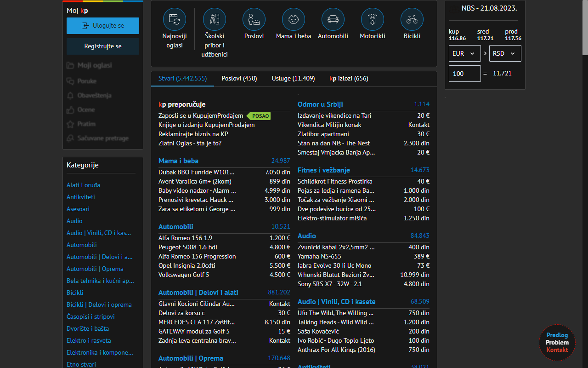The width and height of the screenshot is (588, 368).
Task: Open the RSD target currency dropdown
Action: click(505, 53)
